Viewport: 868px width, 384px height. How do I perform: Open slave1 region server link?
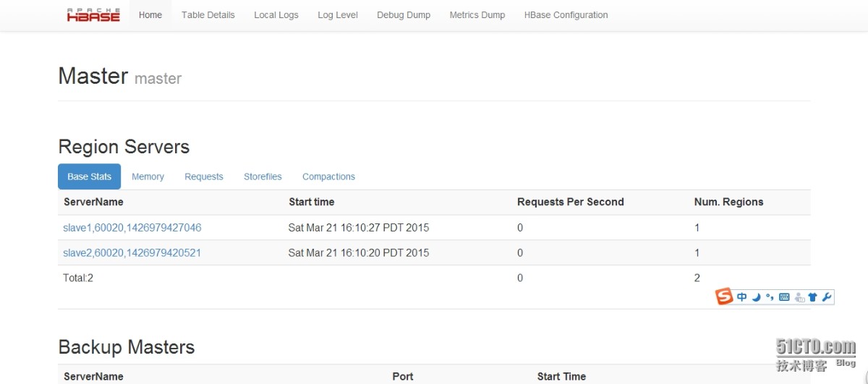point(132,228)
